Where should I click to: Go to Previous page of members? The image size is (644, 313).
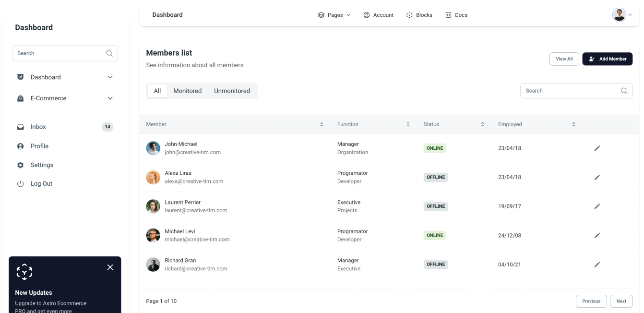[591, 301]
